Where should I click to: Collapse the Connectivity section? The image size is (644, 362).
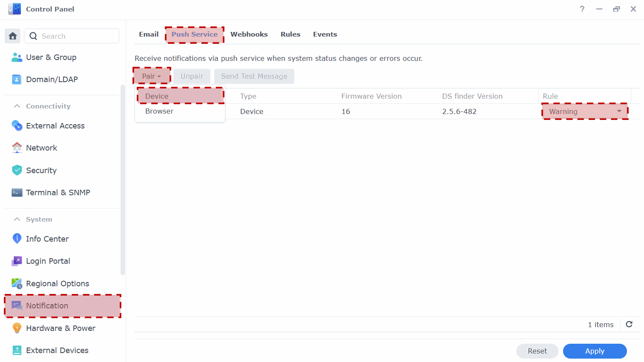point(17,106)
